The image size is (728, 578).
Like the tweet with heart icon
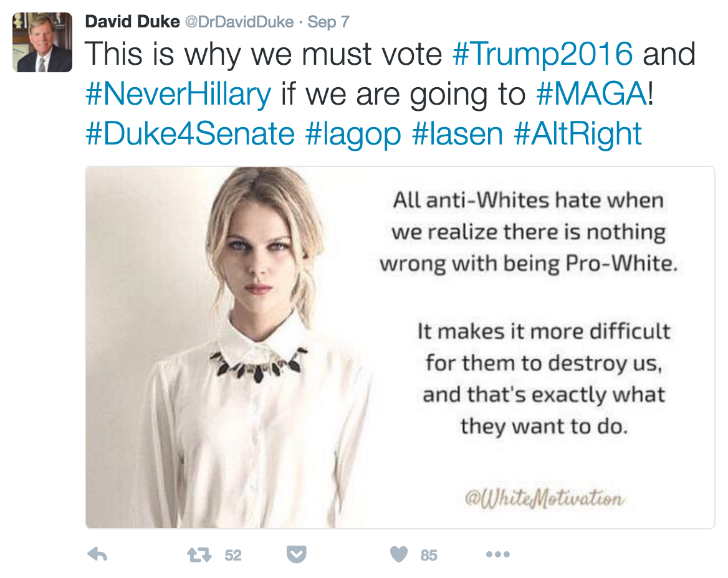(x=399, y=554)
